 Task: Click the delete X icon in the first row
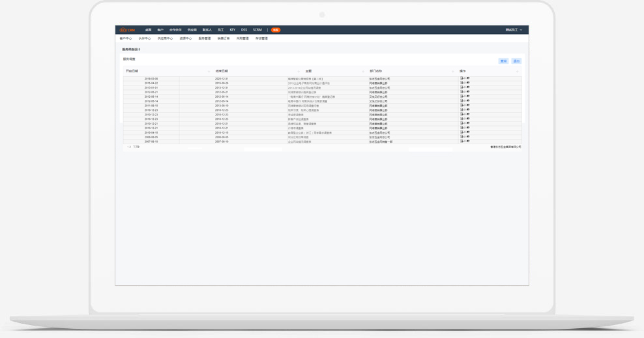465,78
